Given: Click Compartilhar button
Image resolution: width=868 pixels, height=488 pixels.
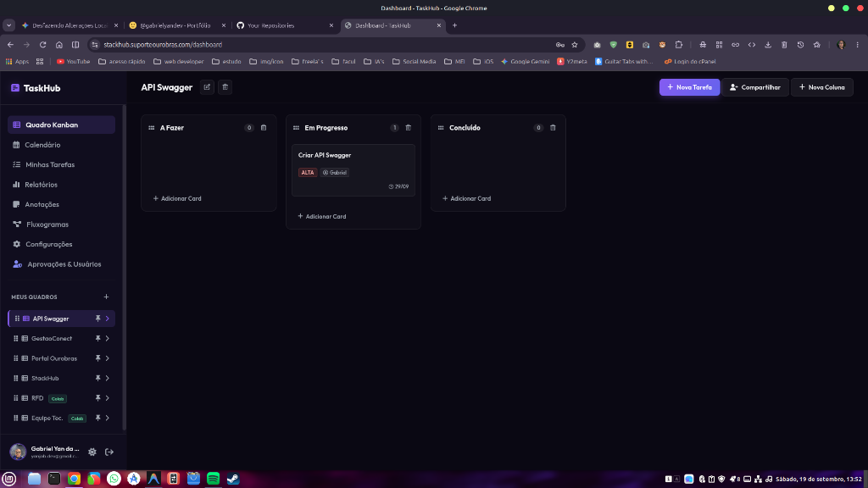Looking at the screenshot, I should click(x=755, y=87).
